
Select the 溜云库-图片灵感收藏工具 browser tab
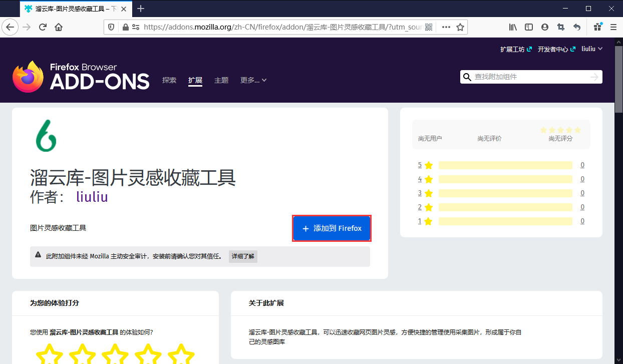click(76, 9)
